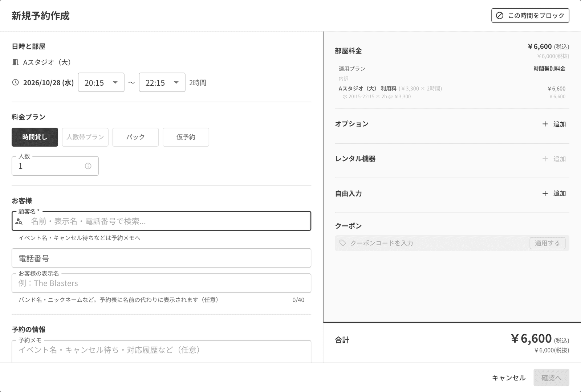Click the clock icon beside 2026/10/28

15,82
